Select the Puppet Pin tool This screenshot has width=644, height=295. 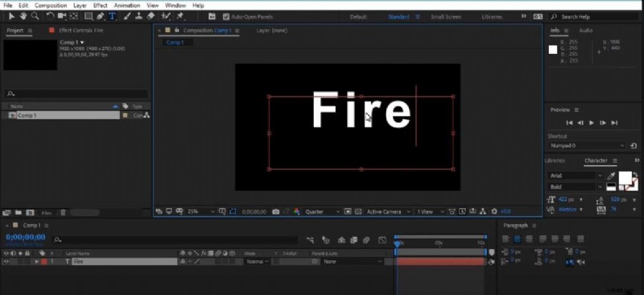coord(180,16)
